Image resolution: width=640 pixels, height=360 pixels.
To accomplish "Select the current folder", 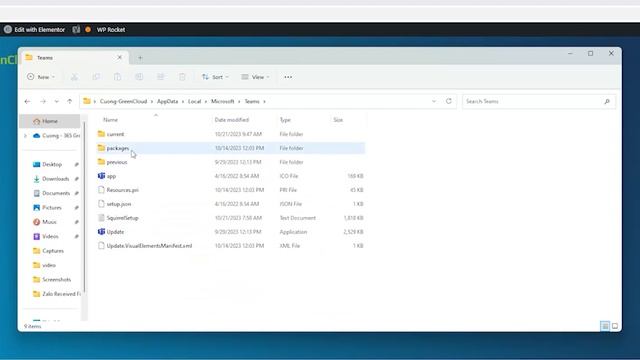I will (x=231, y=134).
